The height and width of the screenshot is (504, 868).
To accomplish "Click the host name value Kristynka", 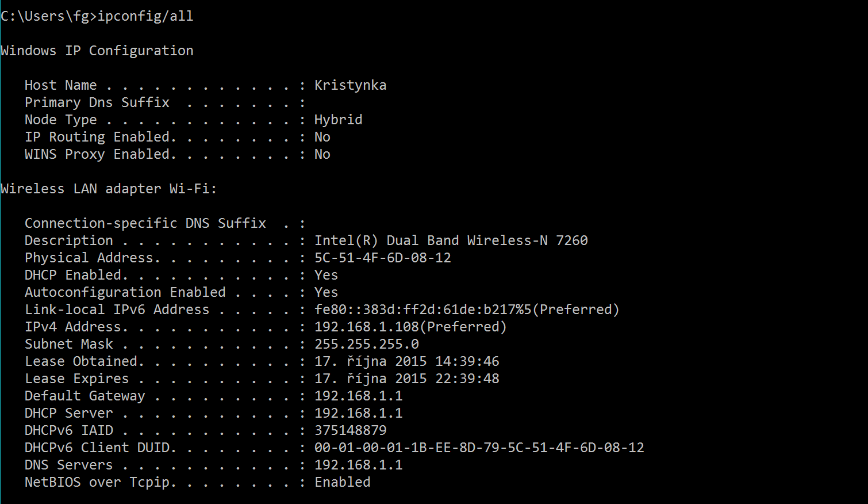I will (x=350, y=85).
